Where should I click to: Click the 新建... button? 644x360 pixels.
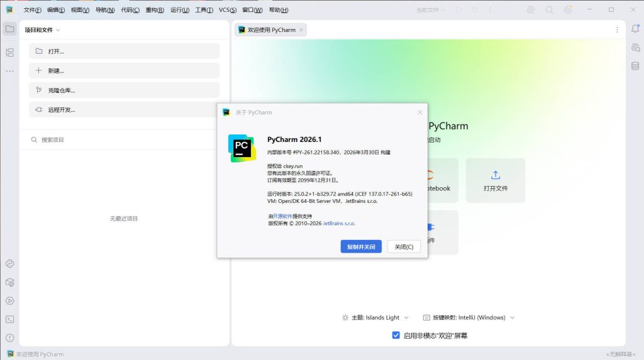pos(124,70)
